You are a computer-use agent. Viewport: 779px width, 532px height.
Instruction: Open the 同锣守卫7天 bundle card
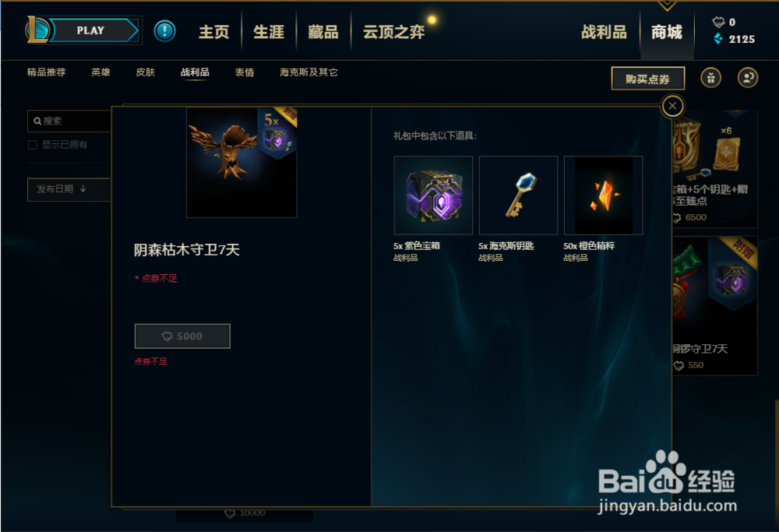715,305
